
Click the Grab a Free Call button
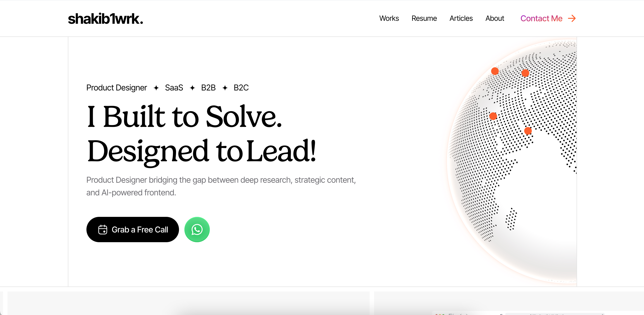[x=133, y=229]
